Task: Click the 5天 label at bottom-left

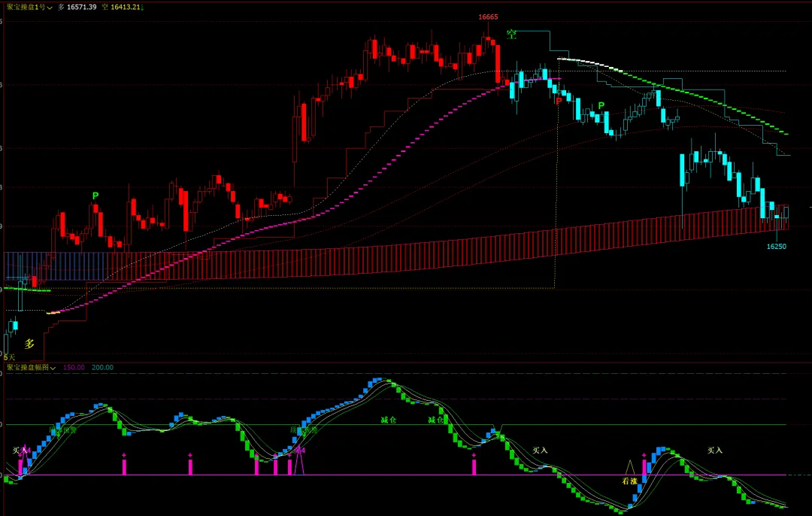Action: tap(9, 357)
